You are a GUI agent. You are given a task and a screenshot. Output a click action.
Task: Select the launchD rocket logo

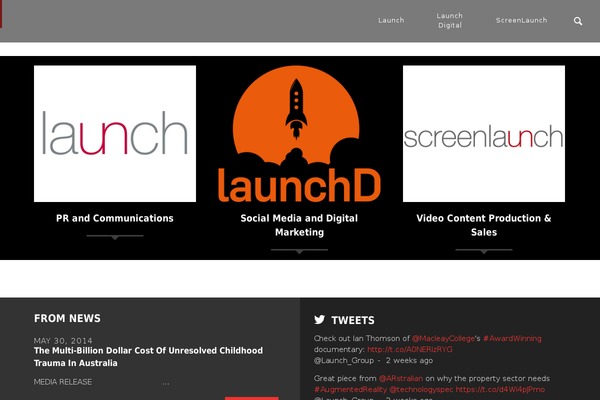[299, 134]
